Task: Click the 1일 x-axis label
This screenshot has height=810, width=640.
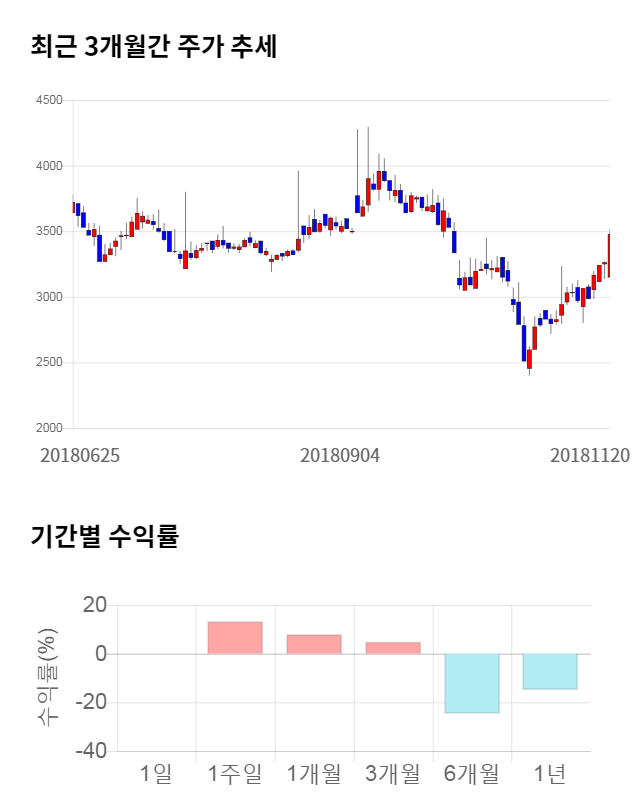Action: (156, 773)
